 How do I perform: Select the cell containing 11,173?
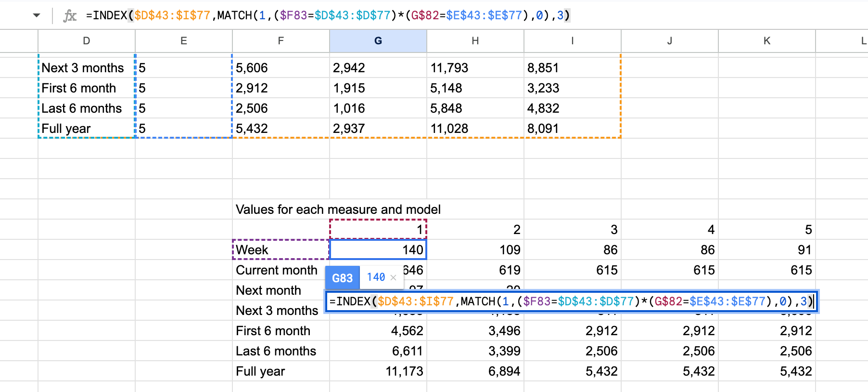pos(378,371)
